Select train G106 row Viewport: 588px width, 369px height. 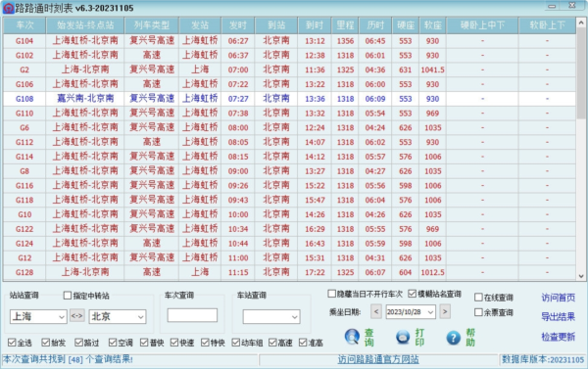pyautogui.click(x=289, y=84)
